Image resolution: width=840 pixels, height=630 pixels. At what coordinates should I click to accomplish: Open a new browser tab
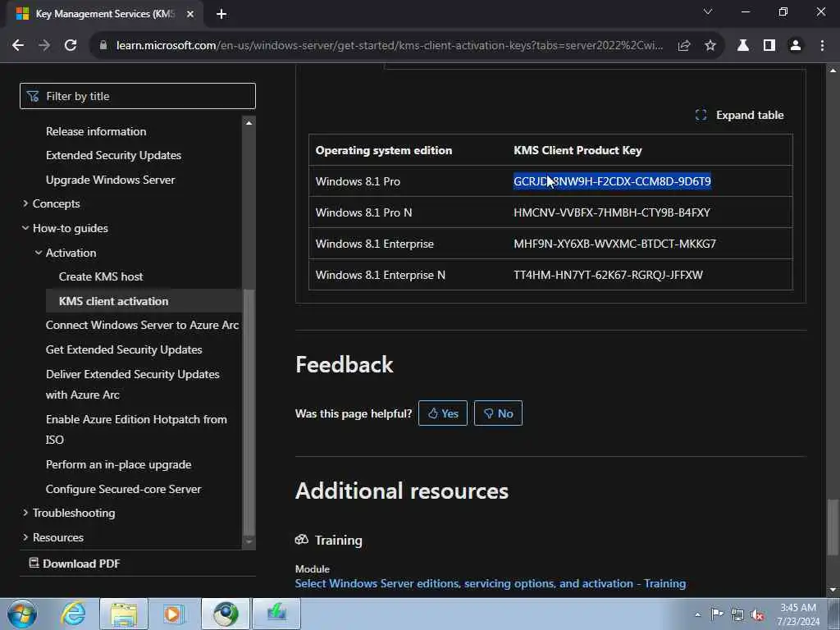tap(221, 14)
